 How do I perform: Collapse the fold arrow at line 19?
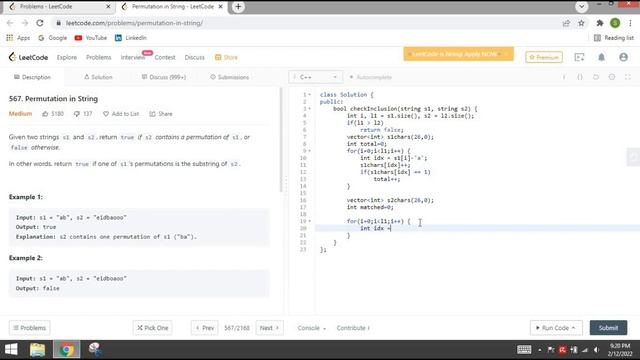pyautogui.click(x=309, y=221)
